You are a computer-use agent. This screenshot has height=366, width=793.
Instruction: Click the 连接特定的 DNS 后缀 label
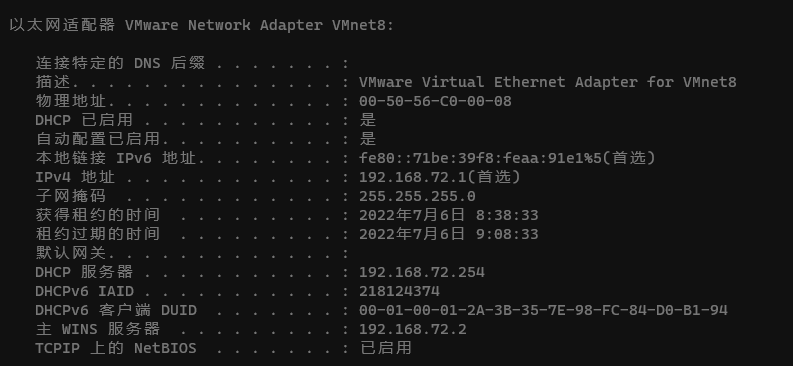[x=120, y=63]
